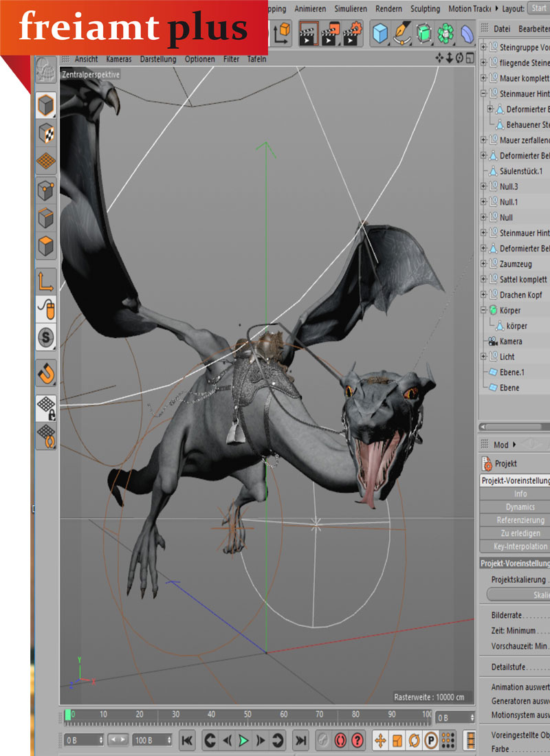Click the green Array modeling object icon

(445, 33)
